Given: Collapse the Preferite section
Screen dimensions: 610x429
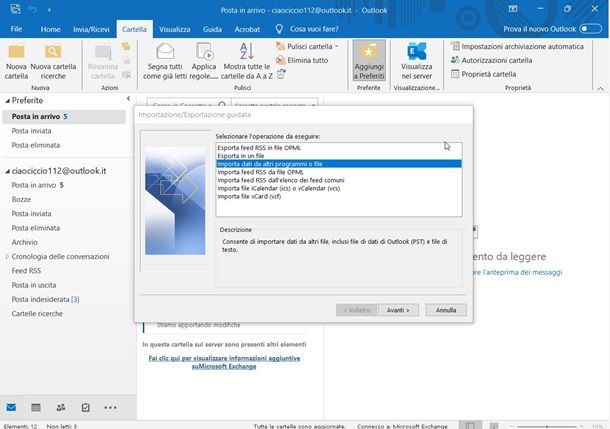Looking at the screenshot, I should click(x=7, y=101).
